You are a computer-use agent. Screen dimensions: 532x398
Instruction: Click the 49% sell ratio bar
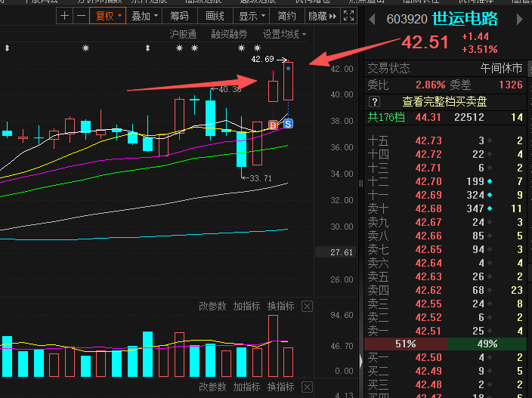[x=487, y=344]
